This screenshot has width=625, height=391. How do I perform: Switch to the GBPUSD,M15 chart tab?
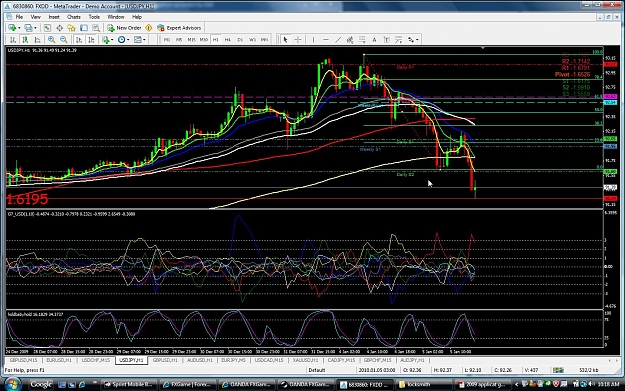click(23, 360)
